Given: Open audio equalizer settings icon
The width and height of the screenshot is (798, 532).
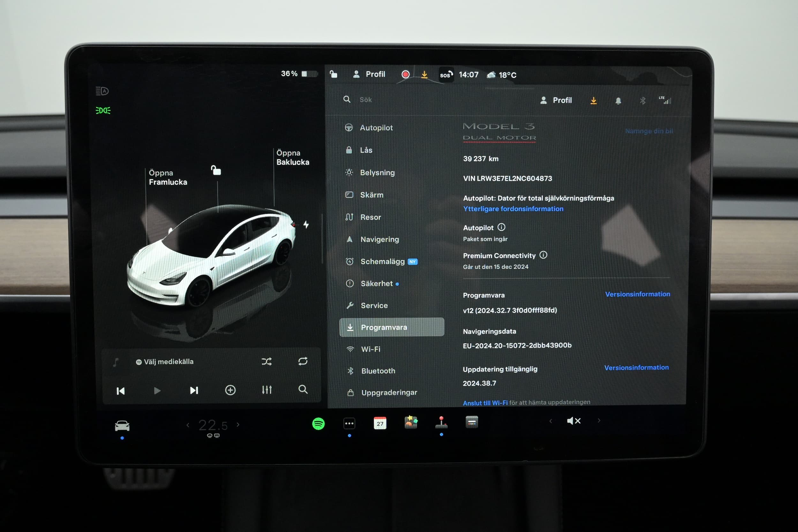Looking at the screenshot, I should [267, 389].
